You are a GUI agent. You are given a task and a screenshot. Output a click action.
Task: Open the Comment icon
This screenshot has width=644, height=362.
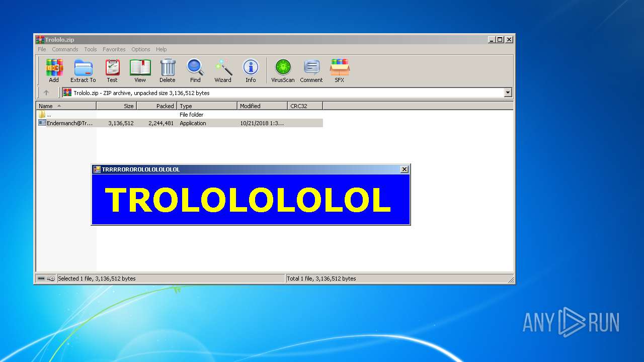311,70
